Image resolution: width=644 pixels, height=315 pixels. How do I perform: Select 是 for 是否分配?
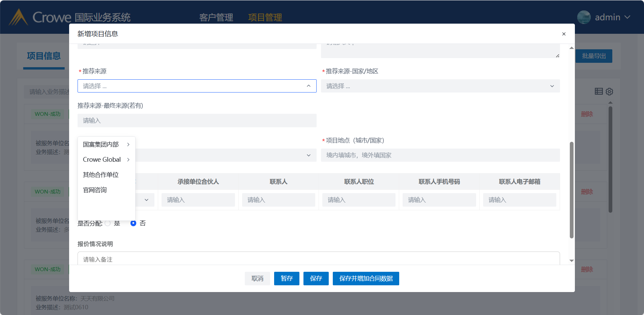[x=108, y=223]
